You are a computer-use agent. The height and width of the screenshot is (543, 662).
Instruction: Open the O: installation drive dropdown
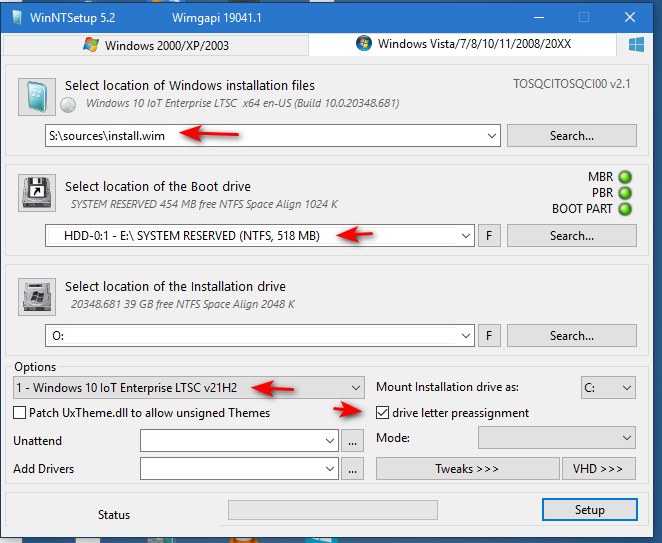tap(466, 336)
